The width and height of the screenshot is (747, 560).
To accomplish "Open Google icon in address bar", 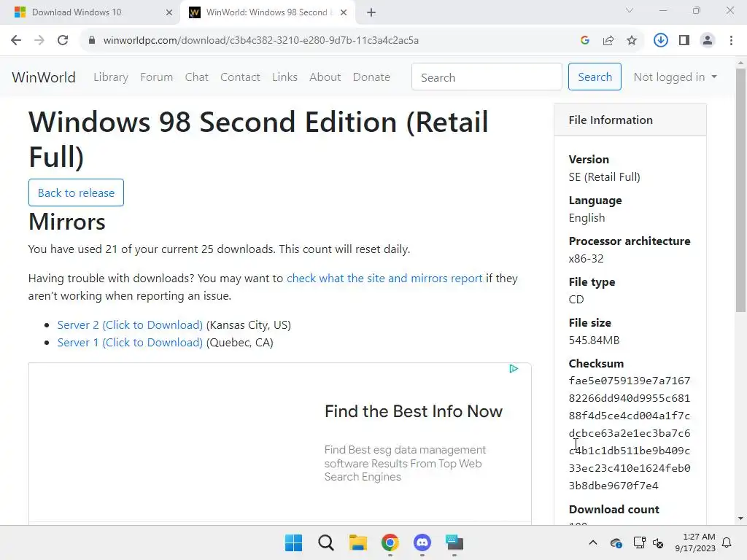I will point(585,40).
